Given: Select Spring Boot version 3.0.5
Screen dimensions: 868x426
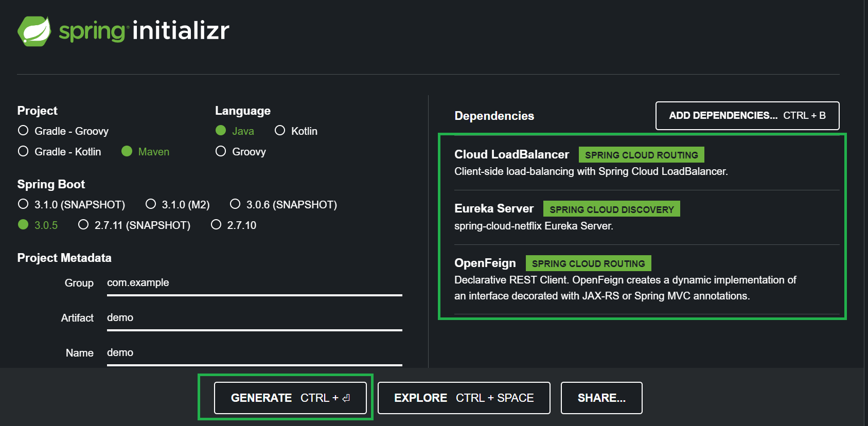Looking at the screenshot, I should [23, 225].
